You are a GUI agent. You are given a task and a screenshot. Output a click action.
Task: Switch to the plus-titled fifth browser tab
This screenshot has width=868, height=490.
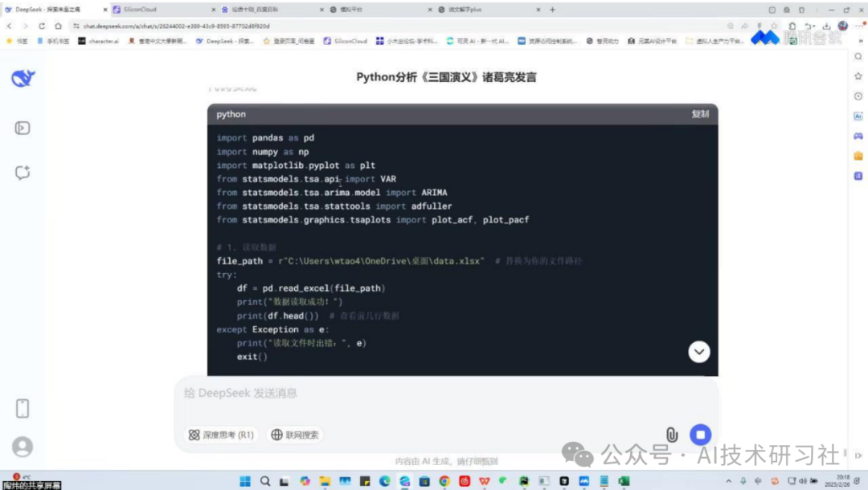pos(489,10)
